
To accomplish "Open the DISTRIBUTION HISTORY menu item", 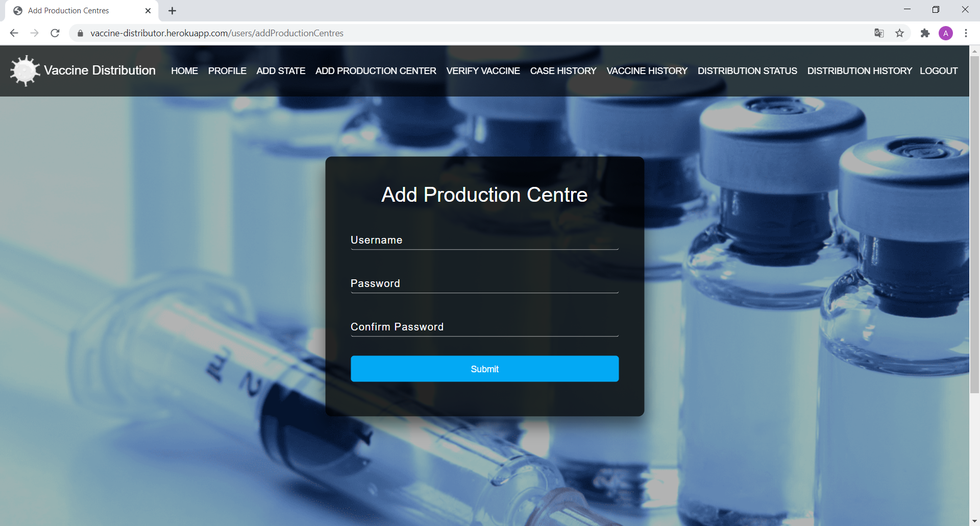I will tap(860, 71).
